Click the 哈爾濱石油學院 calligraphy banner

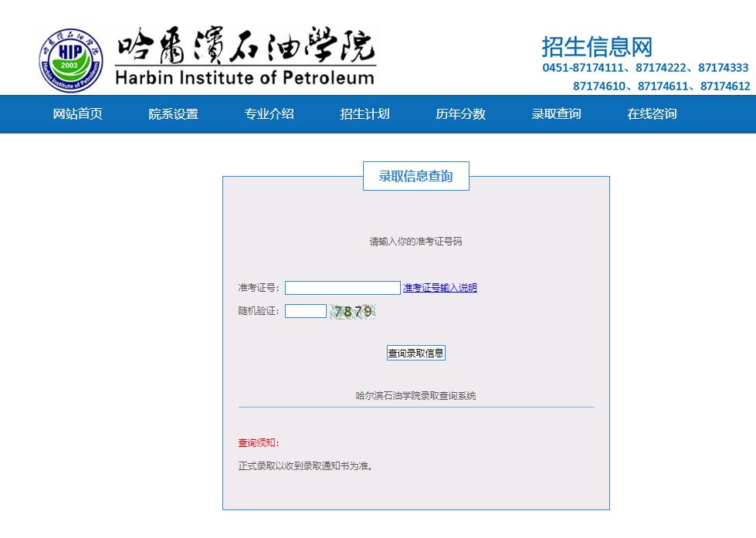[246, 45]
